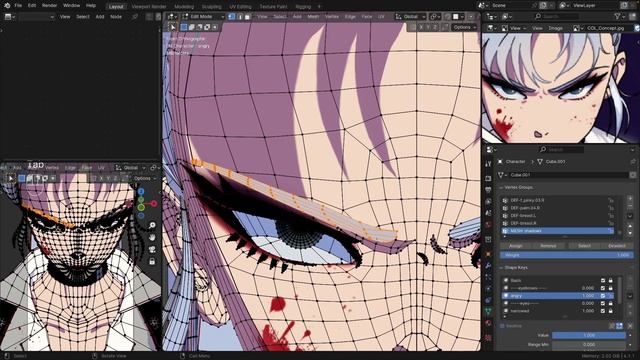Viewport: 640px width, 360px height.
Task: Open the Window menu
Action: 71,6
